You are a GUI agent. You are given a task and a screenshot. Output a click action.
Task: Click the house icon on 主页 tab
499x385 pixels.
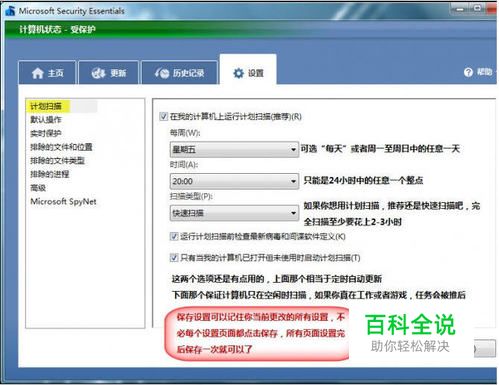pyautogui.click(x=37, y=73)
